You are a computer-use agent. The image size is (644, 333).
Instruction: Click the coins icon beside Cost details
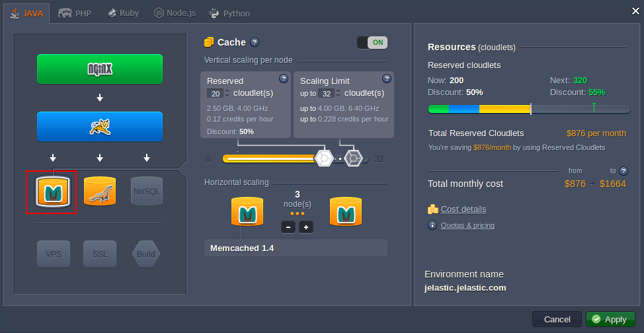[433, 209]
